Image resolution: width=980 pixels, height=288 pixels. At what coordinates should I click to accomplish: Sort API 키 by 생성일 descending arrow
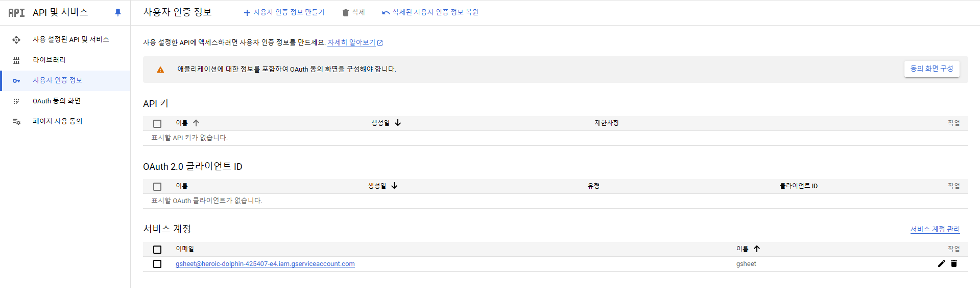(x=398, y=123)
